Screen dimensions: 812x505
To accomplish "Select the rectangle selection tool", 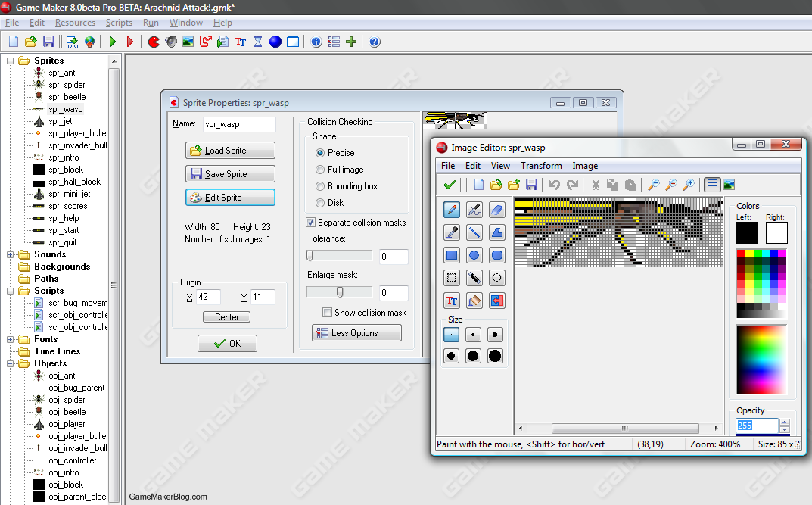I will (451, 278).
